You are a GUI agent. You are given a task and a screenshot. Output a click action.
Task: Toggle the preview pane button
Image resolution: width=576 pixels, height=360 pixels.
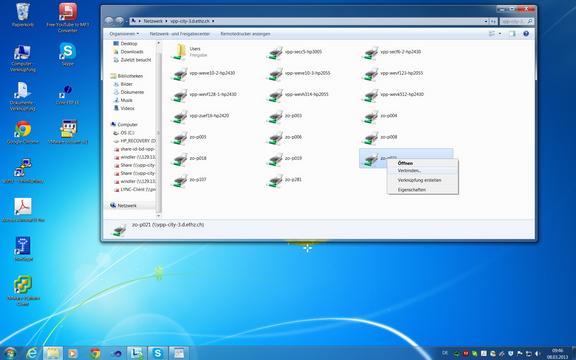[x=512, y=34]
